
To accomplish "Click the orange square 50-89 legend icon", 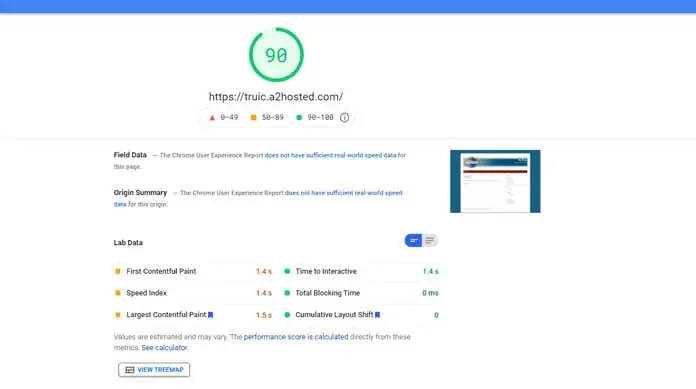I will point(253,118).
